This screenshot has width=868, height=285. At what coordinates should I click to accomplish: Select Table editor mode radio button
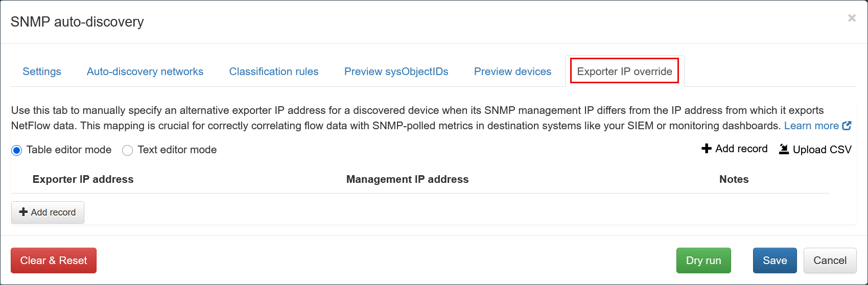[x=17, y=150]
